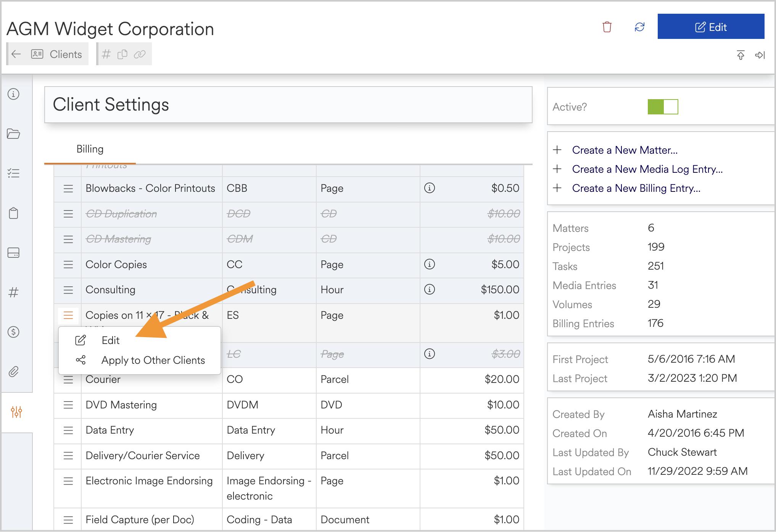776x532 pixels.
Task: Open the hash sidebar icon
Action: tap(14, 293)
